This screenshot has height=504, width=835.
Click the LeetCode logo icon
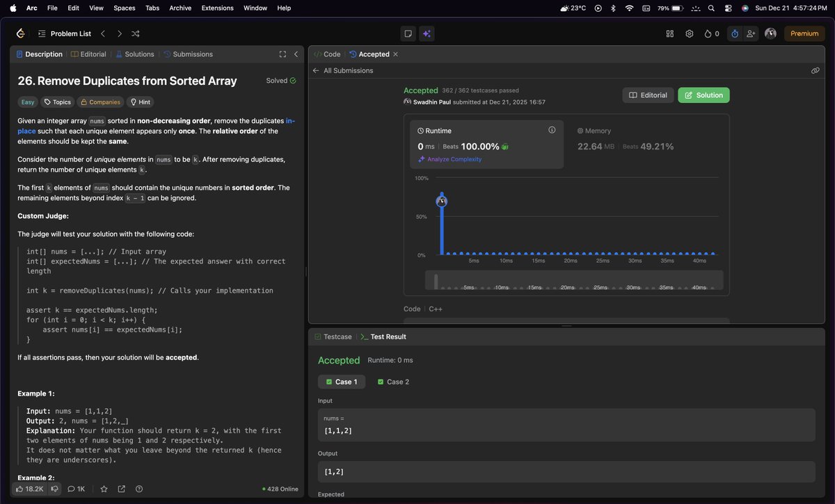tap(20, 33)
